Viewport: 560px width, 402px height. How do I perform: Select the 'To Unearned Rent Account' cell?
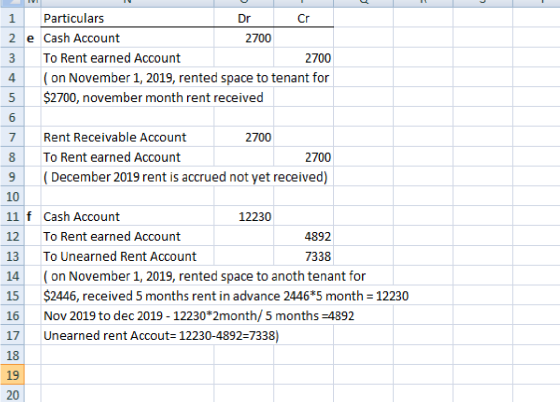click(x=128, y=256)
